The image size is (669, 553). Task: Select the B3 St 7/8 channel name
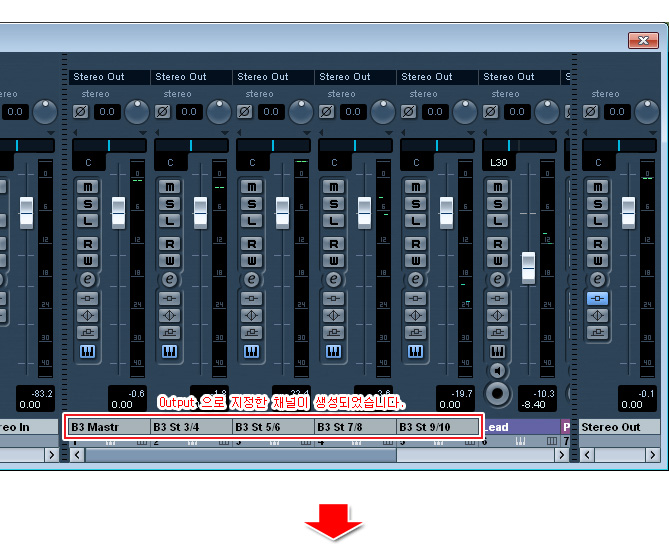pyautogui.click(x=355, y=427)
